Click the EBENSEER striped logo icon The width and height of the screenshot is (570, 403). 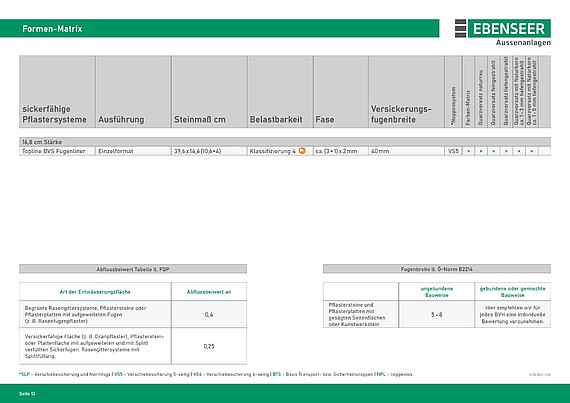click(x=460, y=28)
